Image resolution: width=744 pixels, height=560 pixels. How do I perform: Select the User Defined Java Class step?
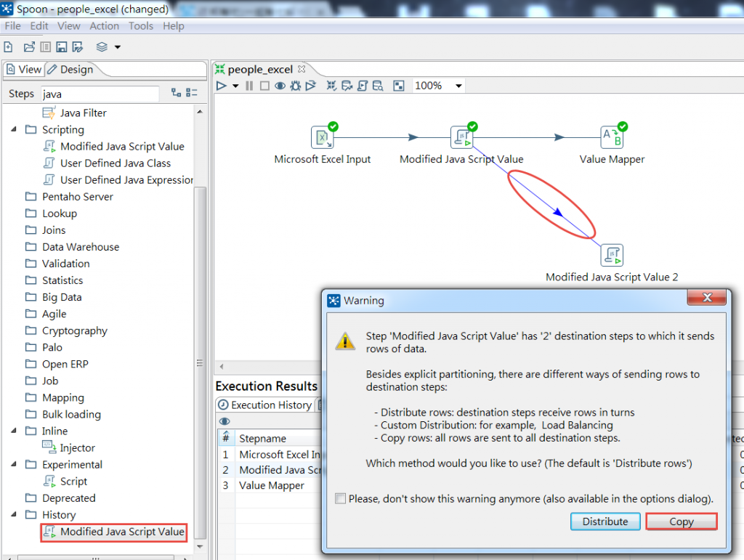click(x=107, y=163)
